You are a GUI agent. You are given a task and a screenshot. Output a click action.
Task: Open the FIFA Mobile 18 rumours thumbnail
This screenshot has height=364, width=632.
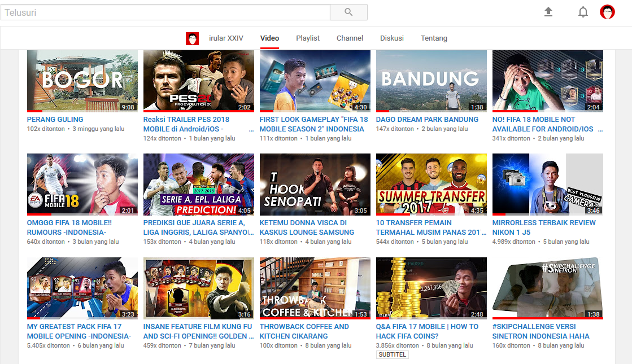click(82, 185)
